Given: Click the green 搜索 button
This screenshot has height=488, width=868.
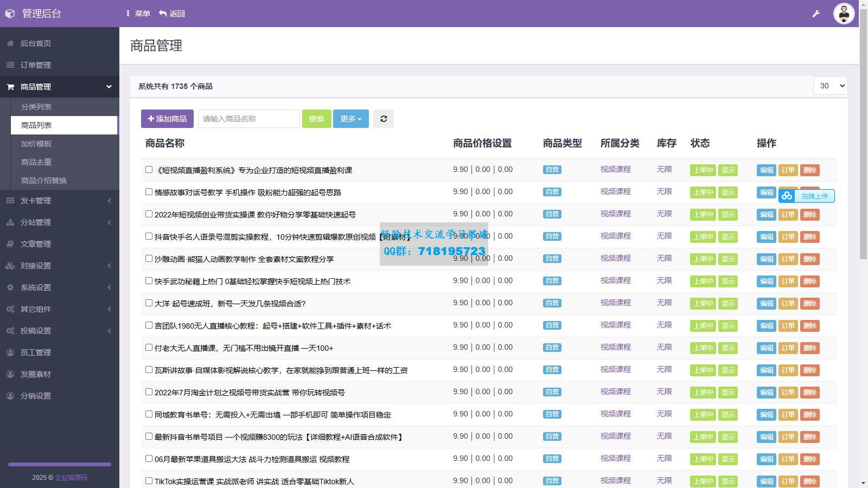Looking at the screenshot, I should point(316,119).
